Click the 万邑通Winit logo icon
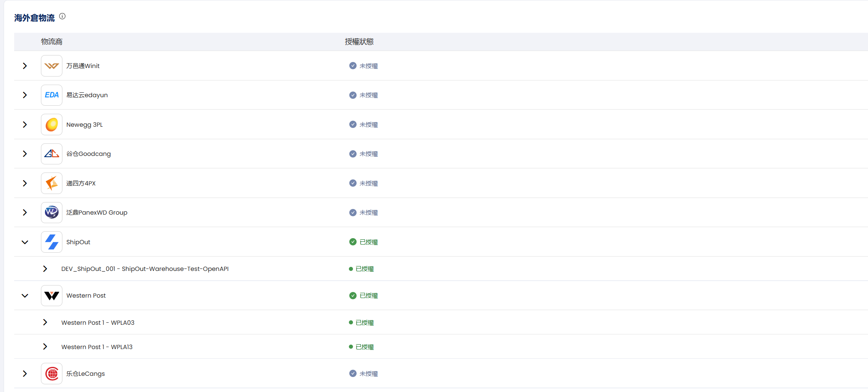The image size is (868, 392). click(x=51, y=66)
